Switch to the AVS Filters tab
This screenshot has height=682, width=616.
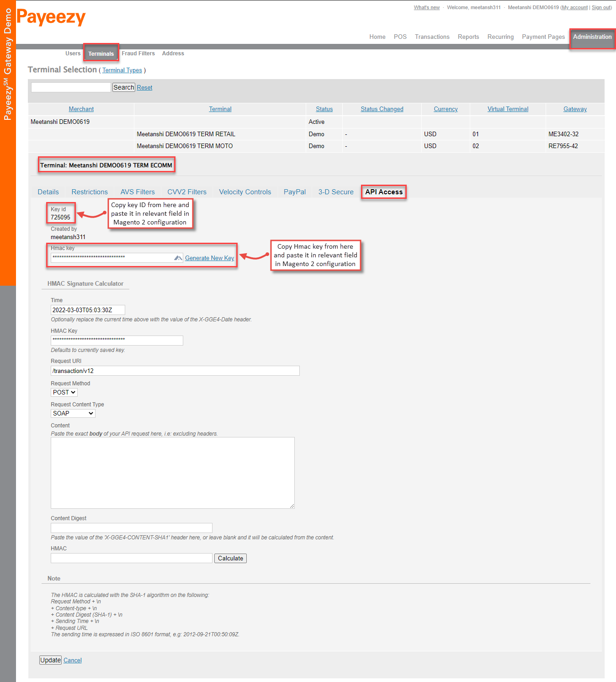pyautogui.click(x=138, y=192)
